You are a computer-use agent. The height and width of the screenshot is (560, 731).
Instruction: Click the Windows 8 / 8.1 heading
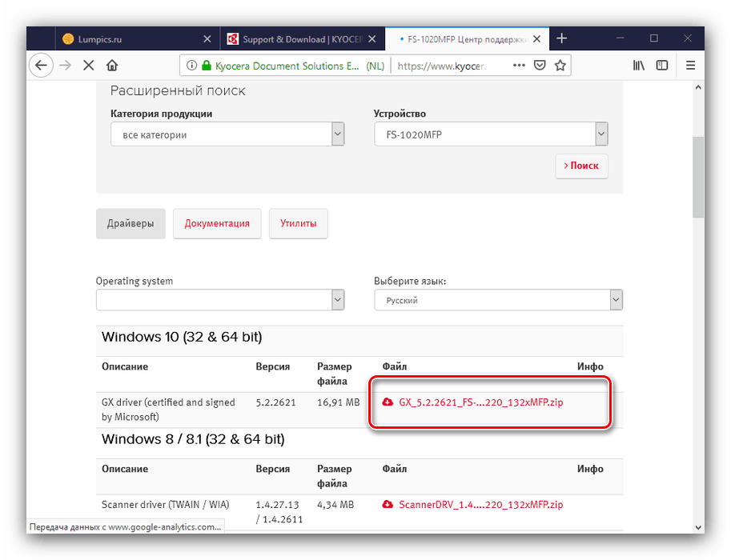coord(193,439)
